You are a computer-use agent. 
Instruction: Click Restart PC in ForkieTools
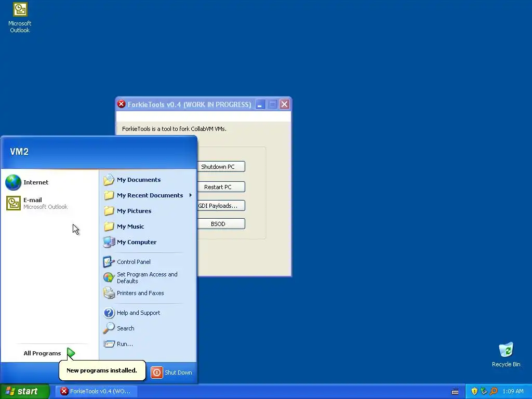(x=220, y=187)
